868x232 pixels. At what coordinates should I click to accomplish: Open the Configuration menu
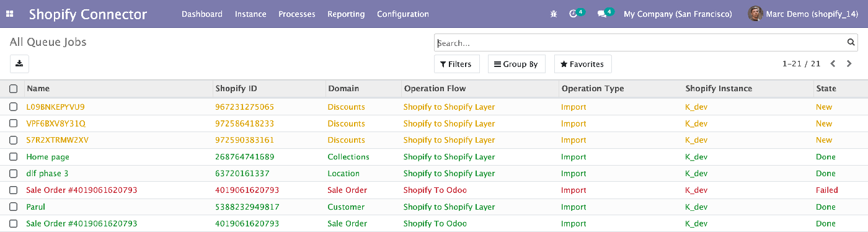pos(403,14)
